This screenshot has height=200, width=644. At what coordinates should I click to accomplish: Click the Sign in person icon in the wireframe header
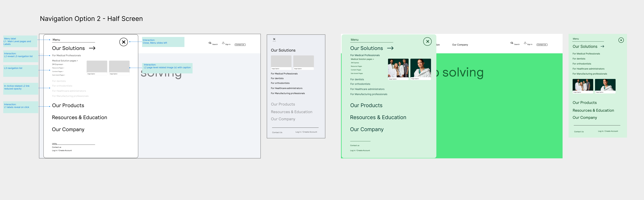pyautogui.click(x=223, y=43)
